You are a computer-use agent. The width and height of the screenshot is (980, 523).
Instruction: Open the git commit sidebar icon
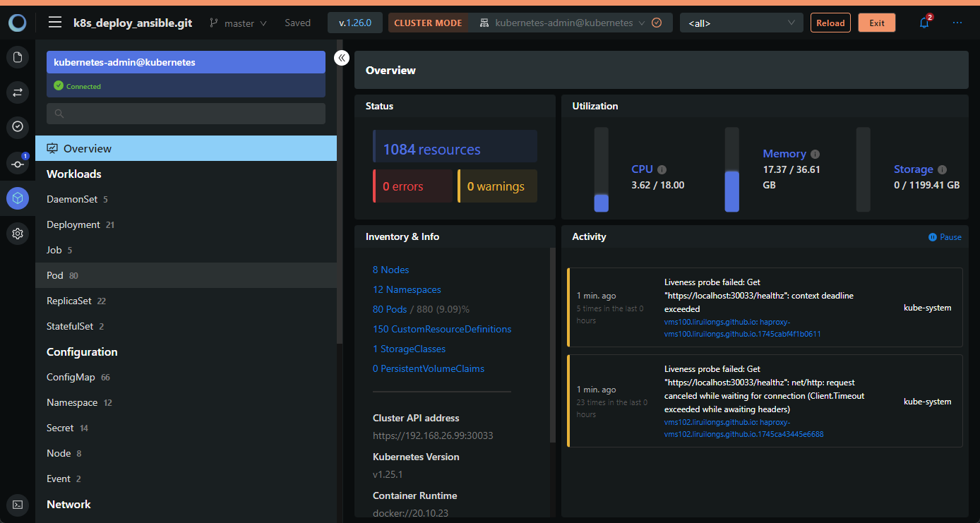coord(18,163)
